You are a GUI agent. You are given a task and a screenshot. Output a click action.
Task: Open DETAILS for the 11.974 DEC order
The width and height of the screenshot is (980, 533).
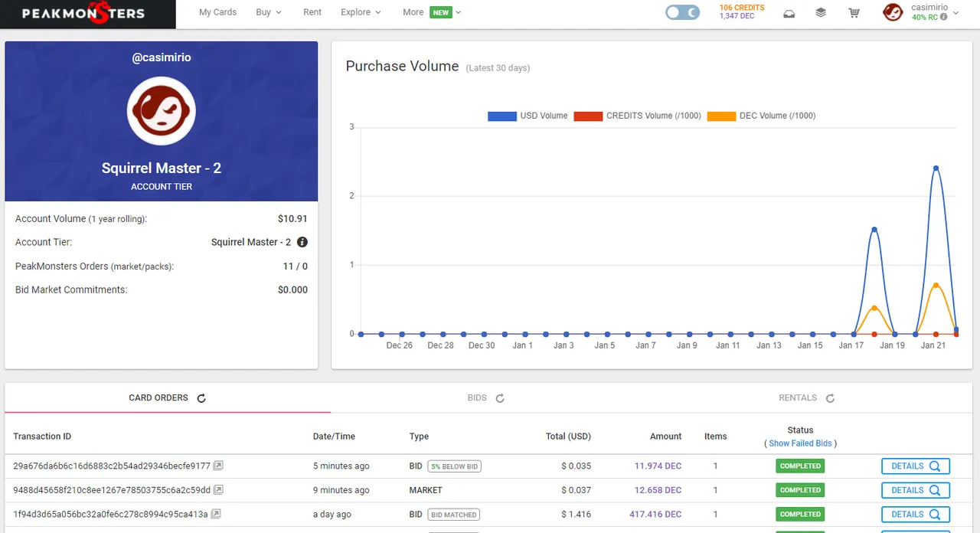click(x=916, y=466)
